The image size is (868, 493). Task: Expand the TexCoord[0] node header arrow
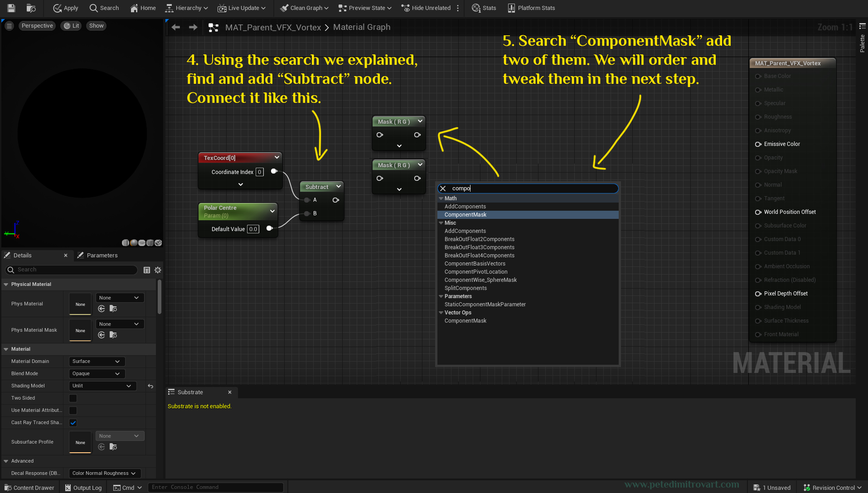pyautogui.click(x=277, y=157)
